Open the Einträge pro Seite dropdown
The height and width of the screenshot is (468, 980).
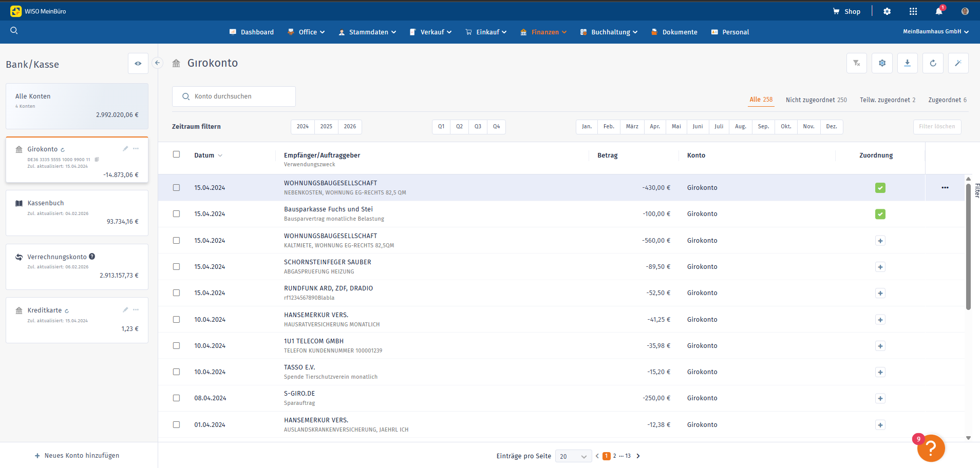coord(573,456)
